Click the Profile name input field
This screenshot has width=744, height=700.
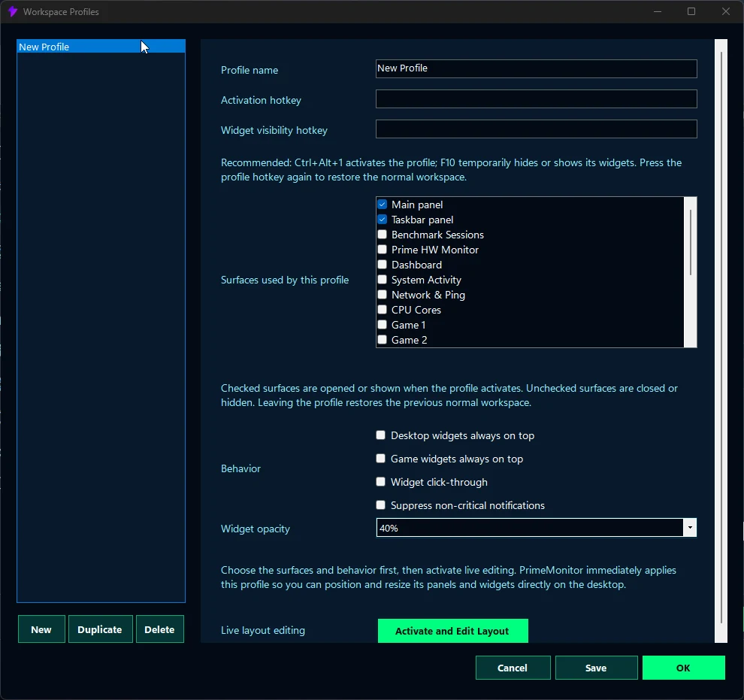point(536,68)
